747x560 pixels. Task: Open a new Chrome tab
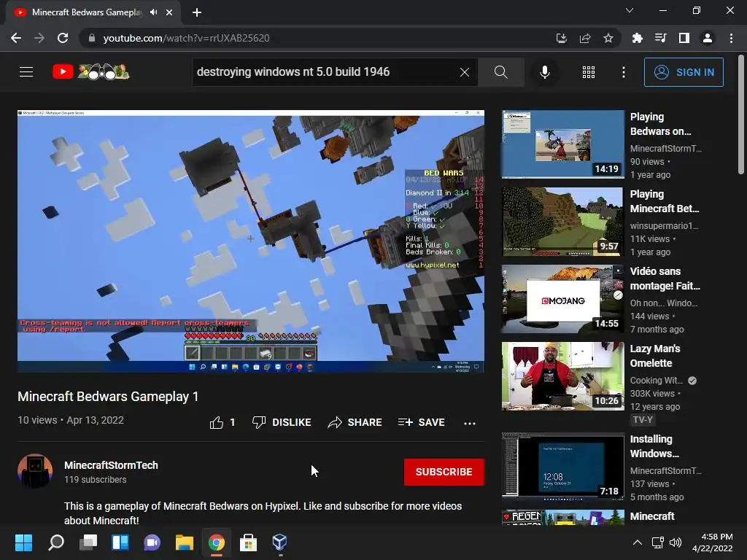click(197, 12)
